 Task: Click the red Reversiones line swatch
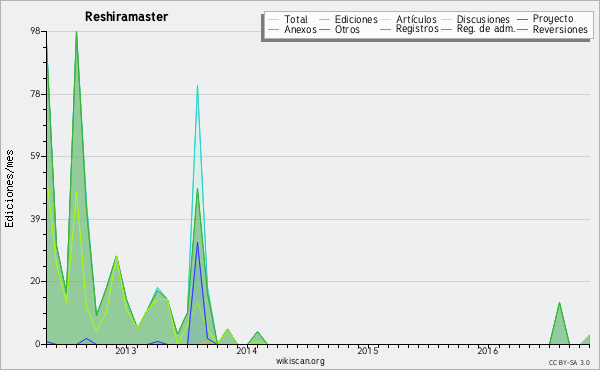pos(522,29)
